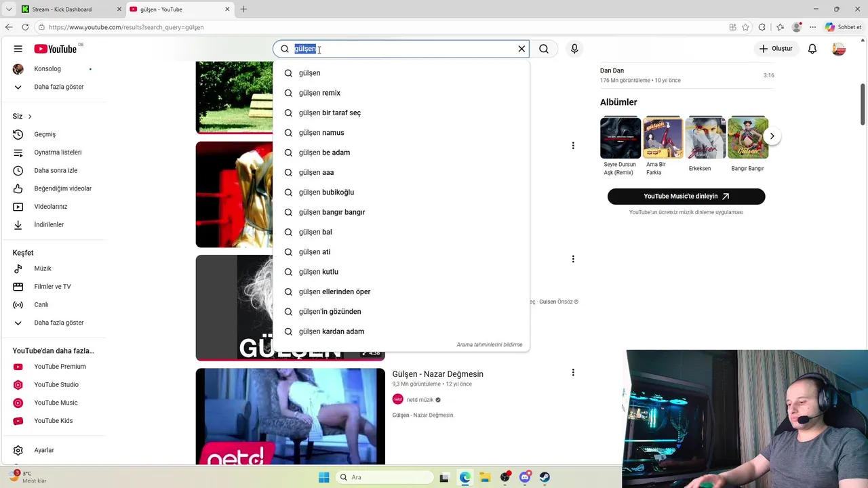Go to YouTube home via logo
This screenshot has height=488, width=868.
click(56, 49)
